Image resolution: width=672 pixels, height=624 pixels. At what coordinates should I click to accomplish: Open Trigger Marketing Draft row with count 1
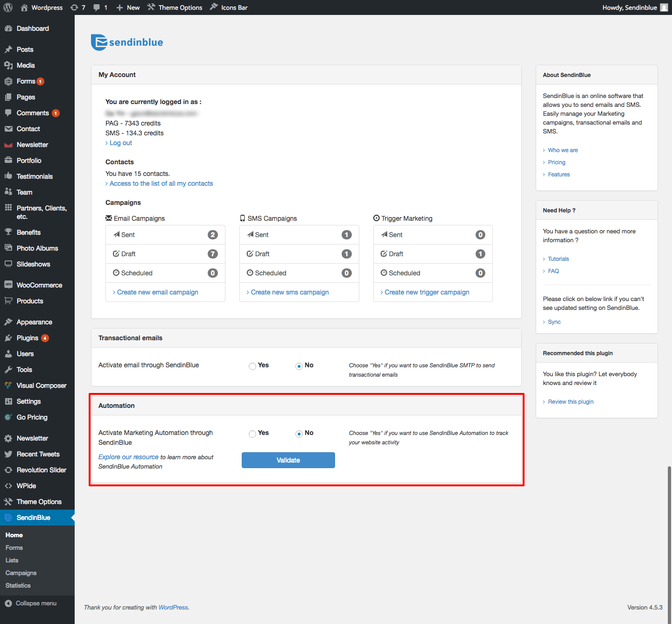pyautogui.click(x=433, y=254)
